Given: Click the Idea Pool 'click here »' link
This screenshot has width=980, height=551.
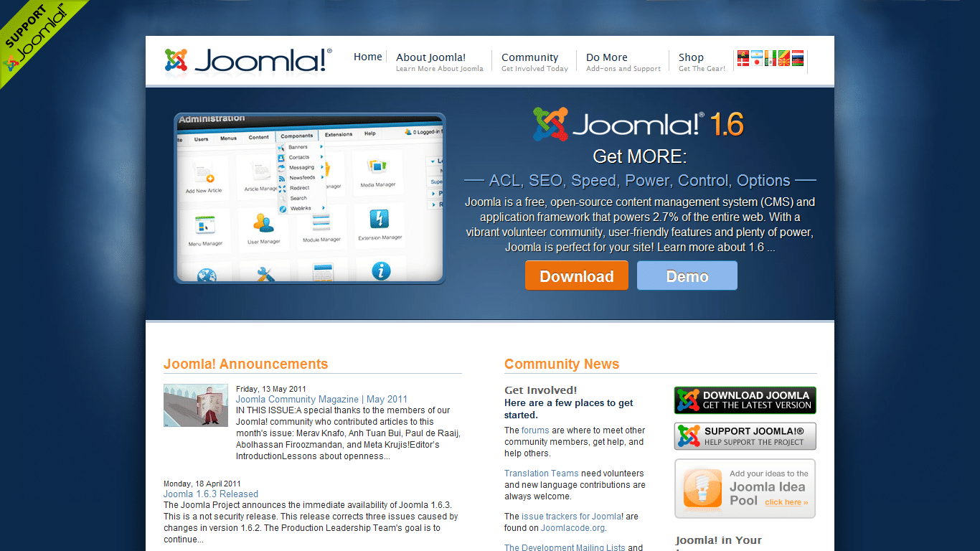Looking at the screenshot, I should click(786, 502).
